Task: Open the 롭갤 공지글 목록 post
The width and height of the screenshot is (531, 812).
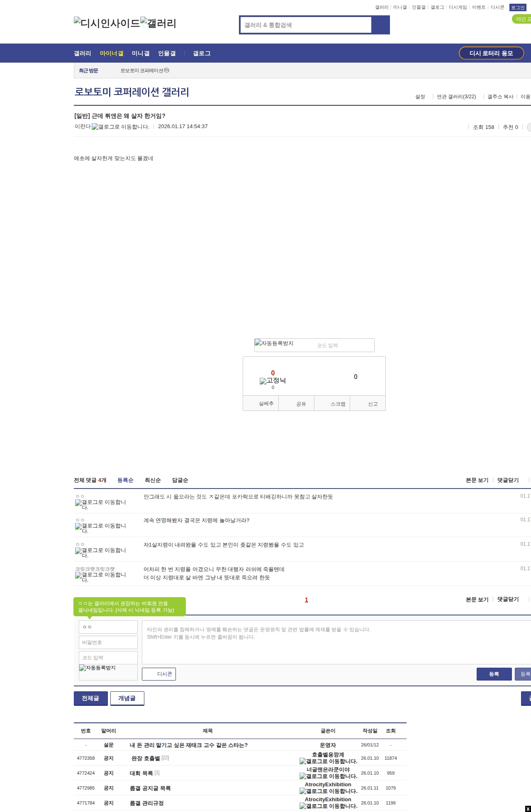Action: click(150, 788)
